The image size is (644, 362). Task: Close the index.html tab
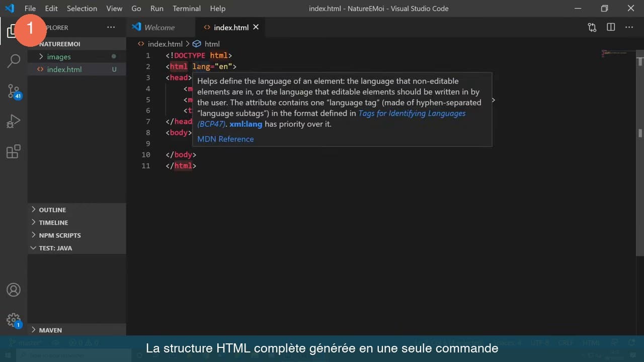[x=256, y=27]
